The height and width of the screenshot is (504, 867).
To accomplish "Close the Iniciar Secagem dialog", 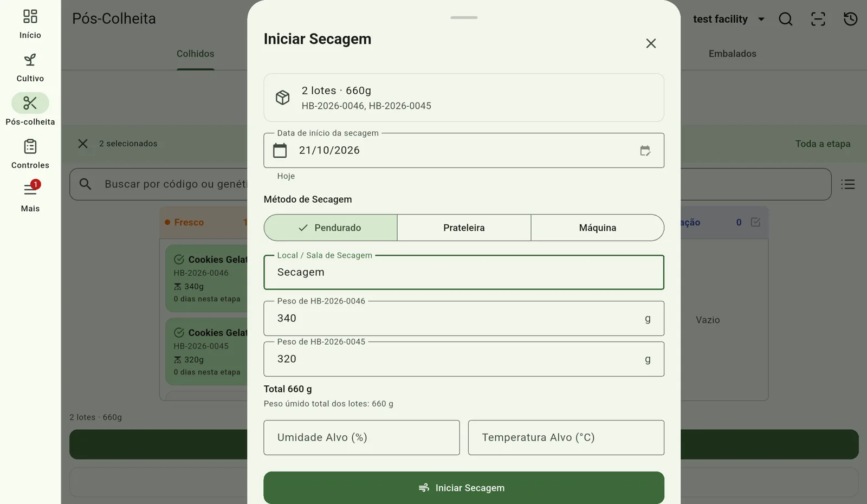I will 651,43.
